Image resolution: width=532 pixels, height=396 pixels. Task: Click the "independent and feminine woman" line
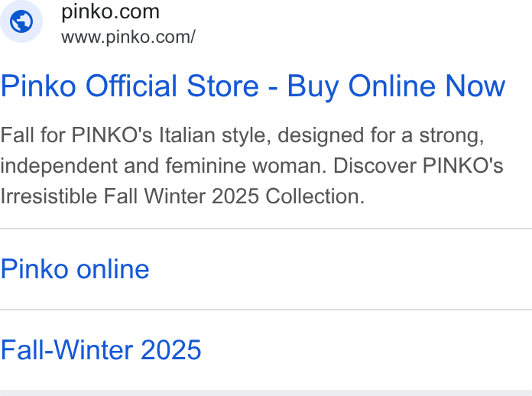coord(251,166)
